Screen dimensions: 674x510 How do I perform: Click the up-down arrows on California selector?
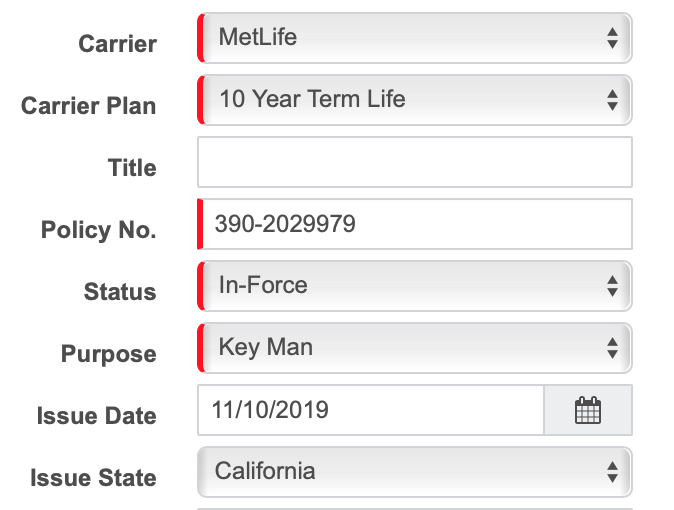point(613,472)
